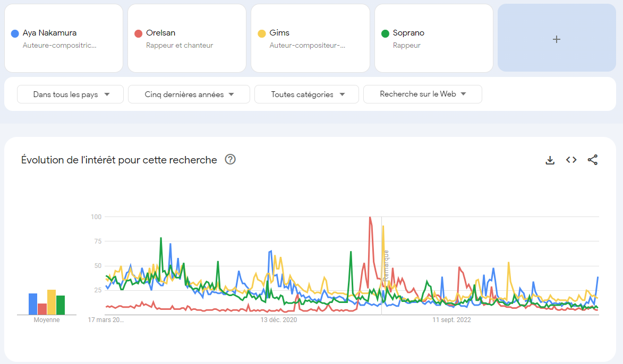Click the 'Moyenne' label under the bars
Viewport: 623px width, 364px height.
pos(47,320)
